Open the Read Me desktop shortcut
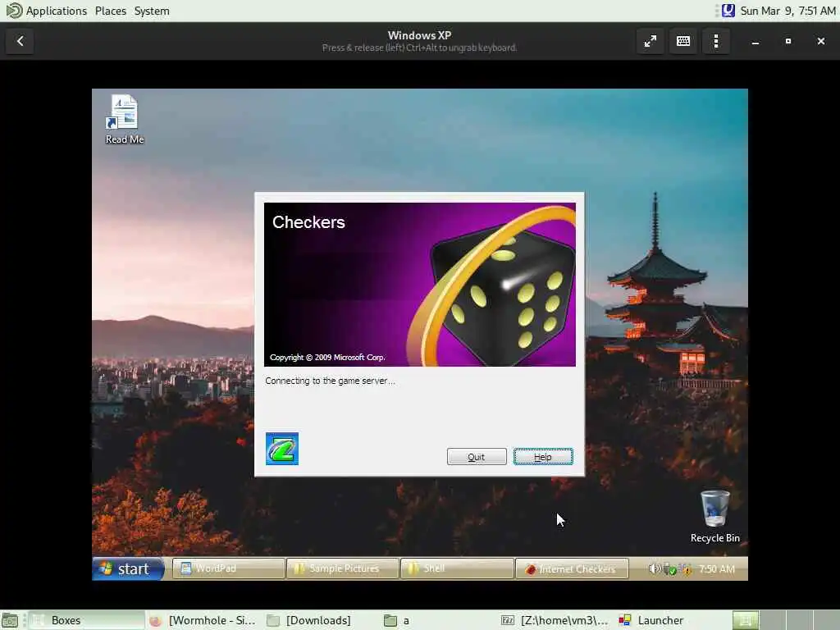The width and height of the screenshot is (840, 630). (125, 120)
